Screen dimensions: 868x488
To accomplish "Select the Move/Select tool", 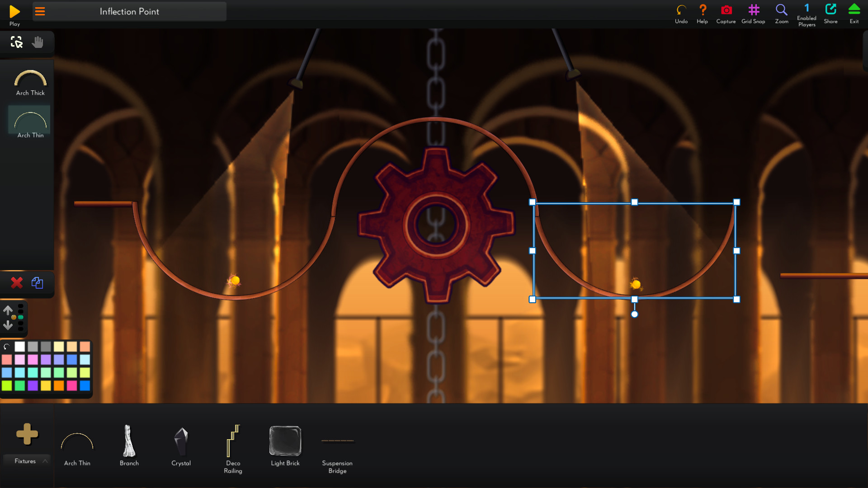I will pos(16,42).
